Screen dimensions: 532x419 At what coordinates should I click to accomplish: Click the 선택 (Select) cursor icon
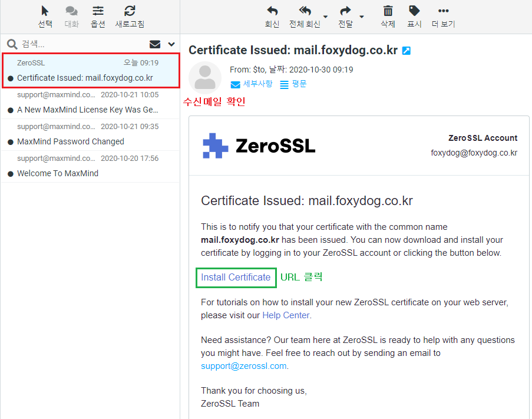(45, 11)
